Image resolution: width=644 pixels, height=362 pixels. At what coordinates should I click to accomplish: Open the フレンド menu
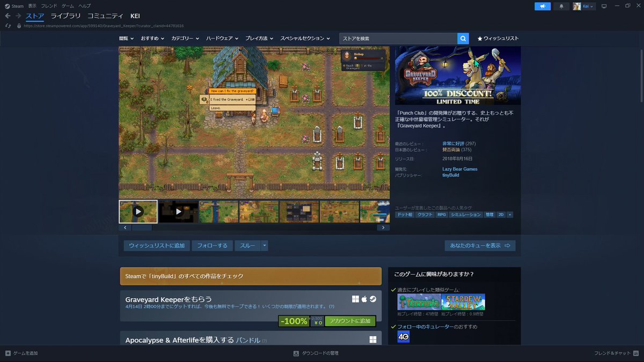click(x=49, y=6)
